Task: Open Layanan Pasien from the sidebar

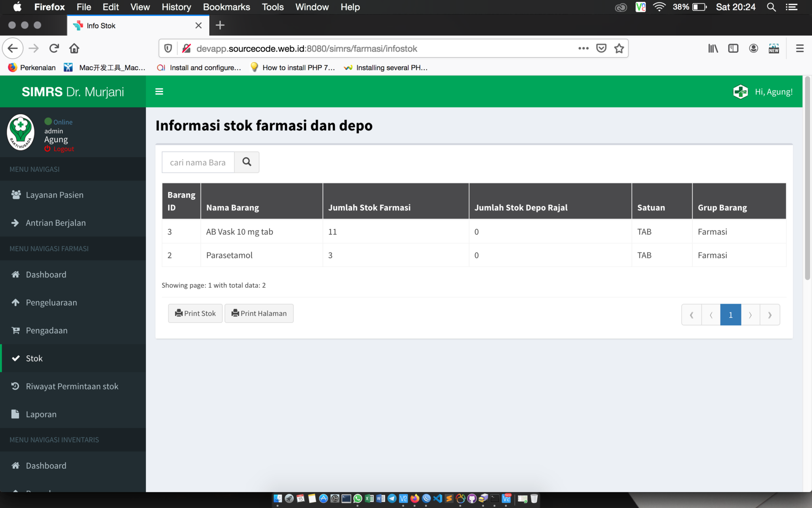Action: point(54,194)
